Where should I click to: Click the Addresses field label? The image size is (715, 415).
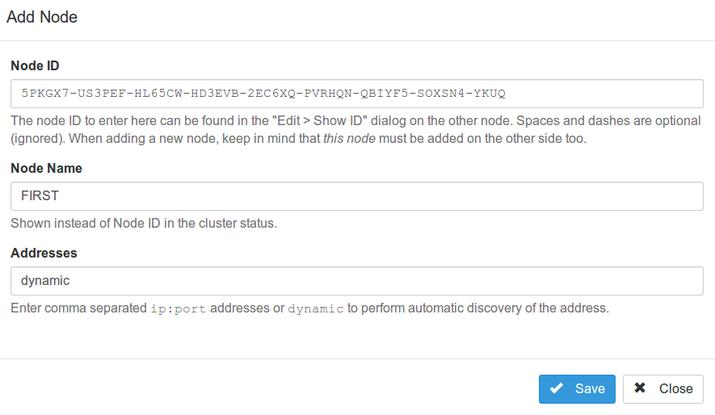44,253
